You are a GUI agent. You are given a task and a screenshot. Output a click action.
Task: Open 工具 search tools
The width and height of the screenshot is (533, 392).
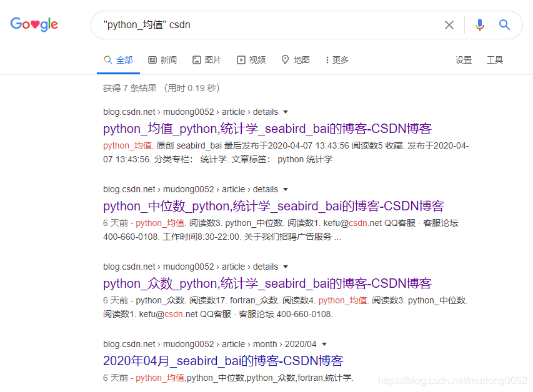point(495,60)
